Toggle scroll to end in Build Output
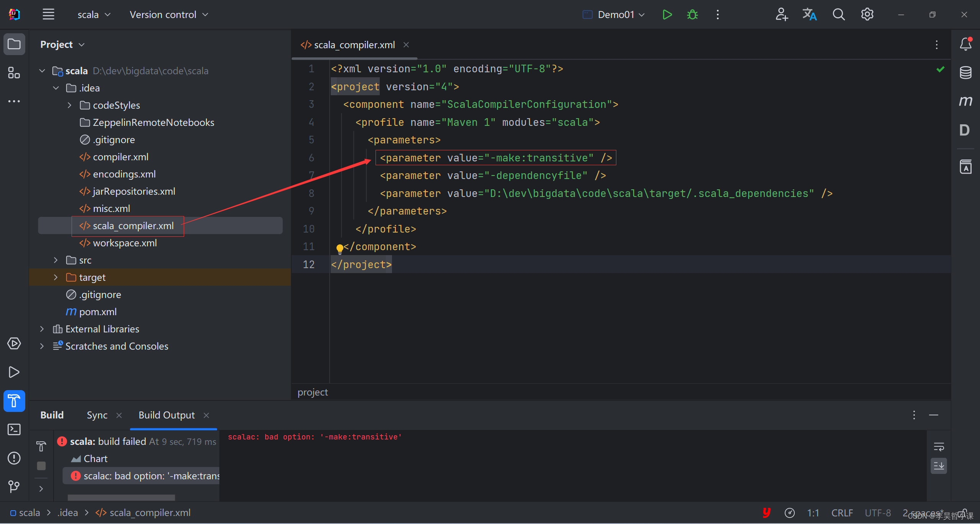Image resolution: width=980 pixels, height=524 pixels. pyautogui.click(x=939, y=466)
